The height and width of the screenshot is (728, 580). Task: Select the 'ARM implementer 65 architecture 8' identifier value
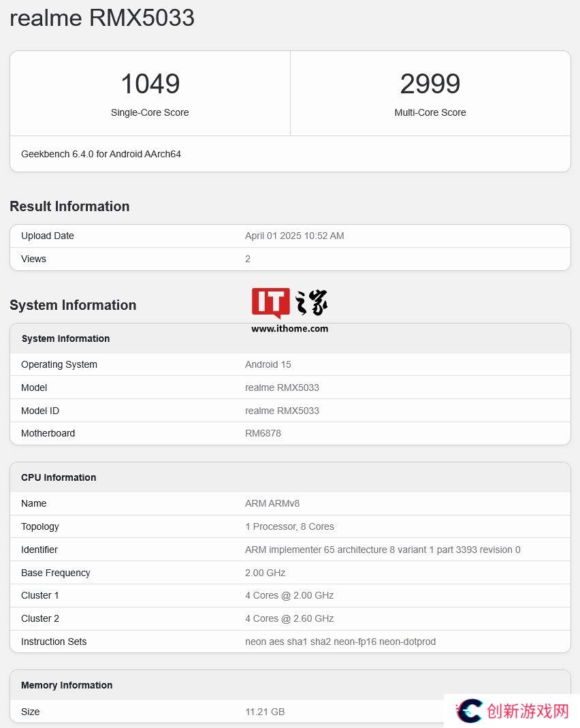click(383, 550)
